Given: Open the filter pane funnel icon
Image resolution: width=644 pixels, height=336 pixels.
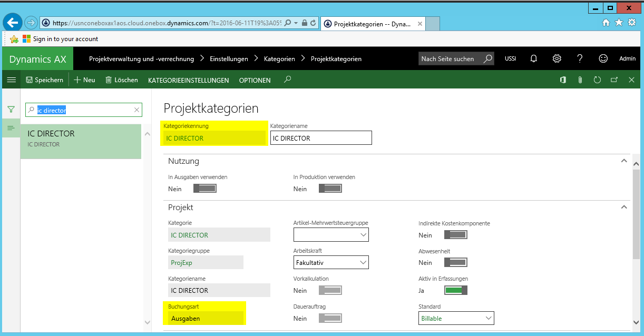Looking at the screenshot, I should click(11, 110).
